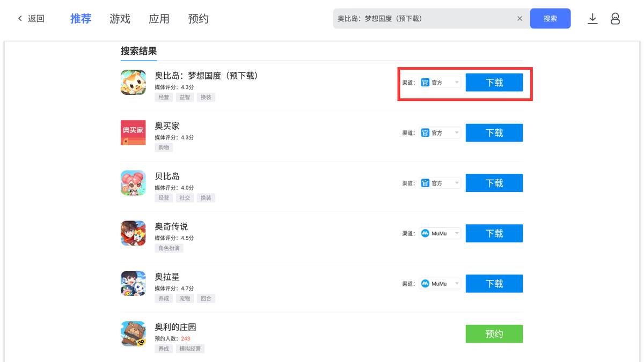Click the blue 搜索 button

click(x=550, y=19)
